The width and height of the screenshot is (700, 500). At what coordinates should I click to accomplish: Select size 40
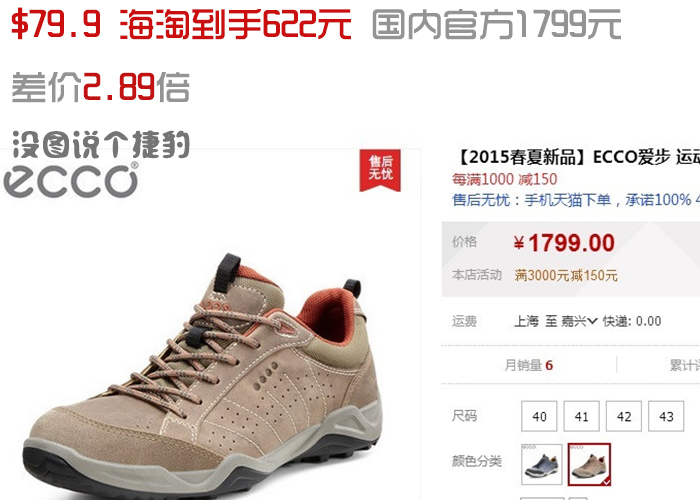(539, 416)
